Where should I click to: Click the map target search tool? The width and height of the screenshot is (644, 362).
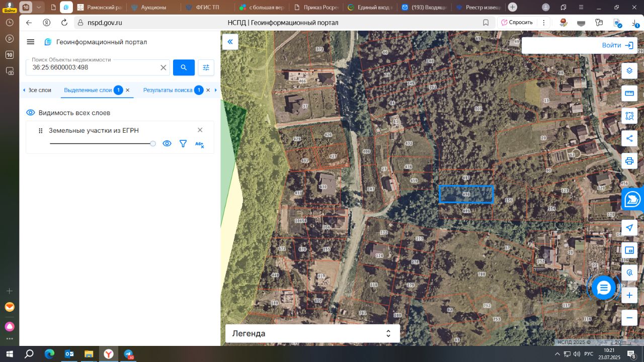tap(629, 273)
